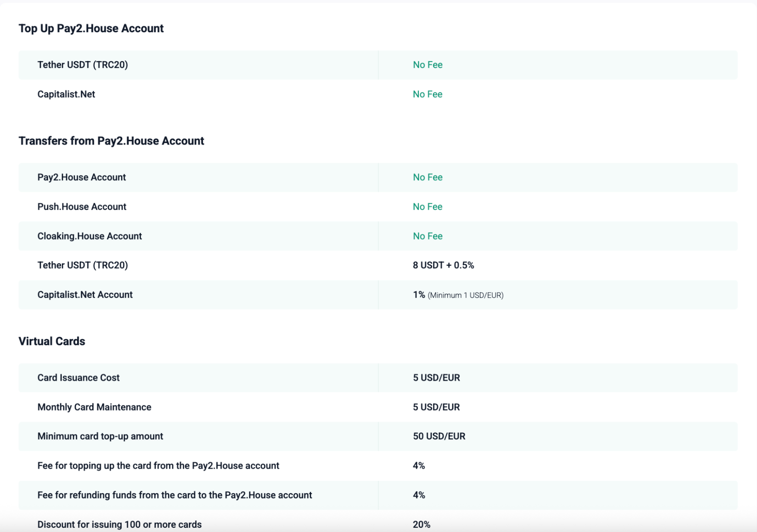Image resolution: width=757 pixels, height=532 pixels.
Task: Select the "Fee for refunding funds" row label
Action: (175, 495)
